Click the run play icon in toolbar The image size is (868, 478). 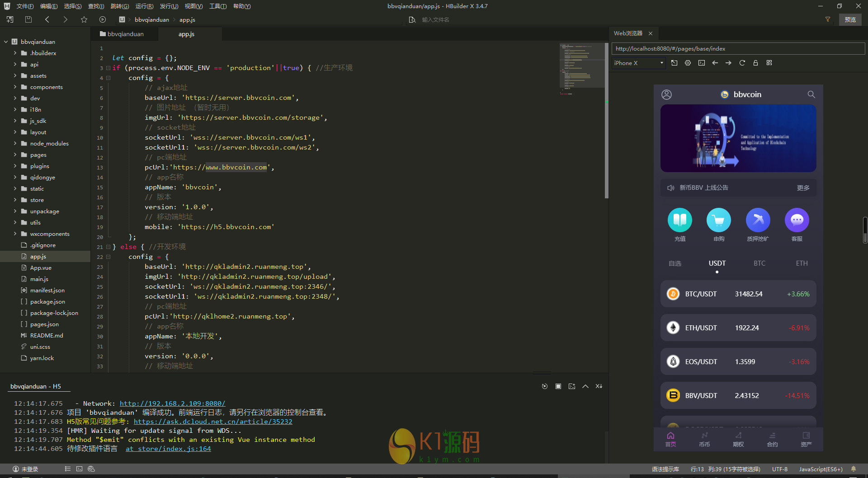click(x=103, y=19)
